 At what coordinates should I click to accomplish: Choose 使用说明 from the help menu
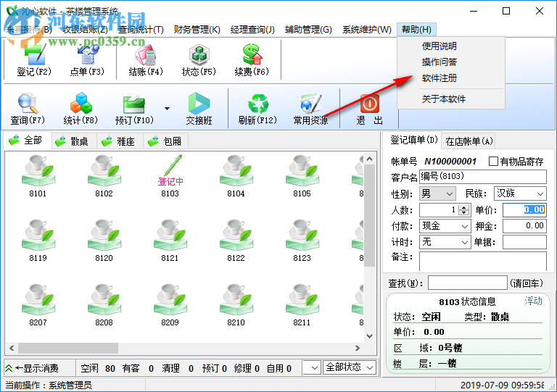[x=439, y=46]
